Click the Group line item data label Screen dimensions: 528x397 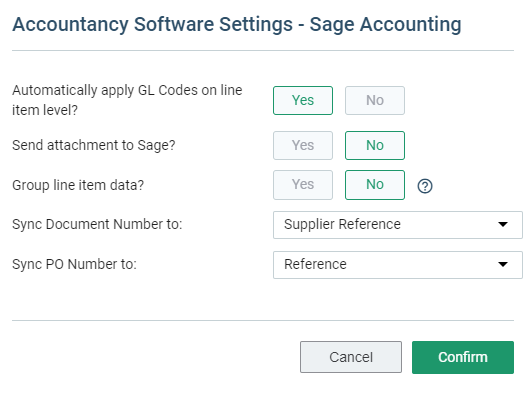(x=78, y=185)
